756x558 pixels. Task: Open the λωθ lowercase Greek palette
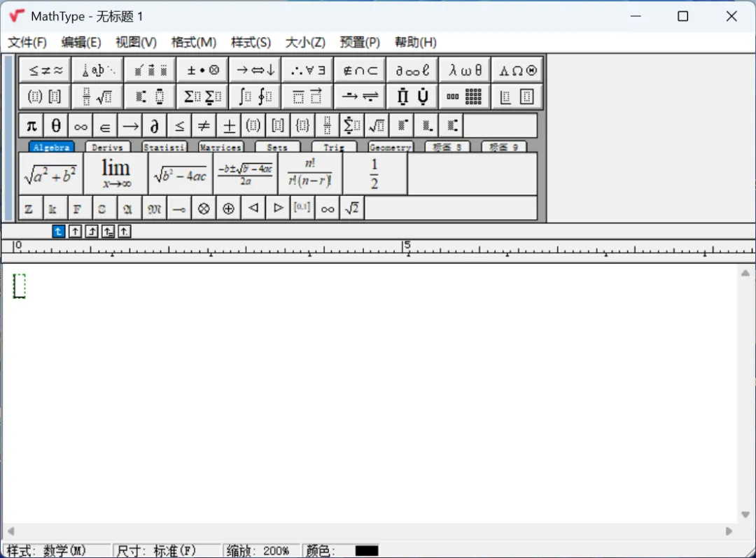[465, 71]
